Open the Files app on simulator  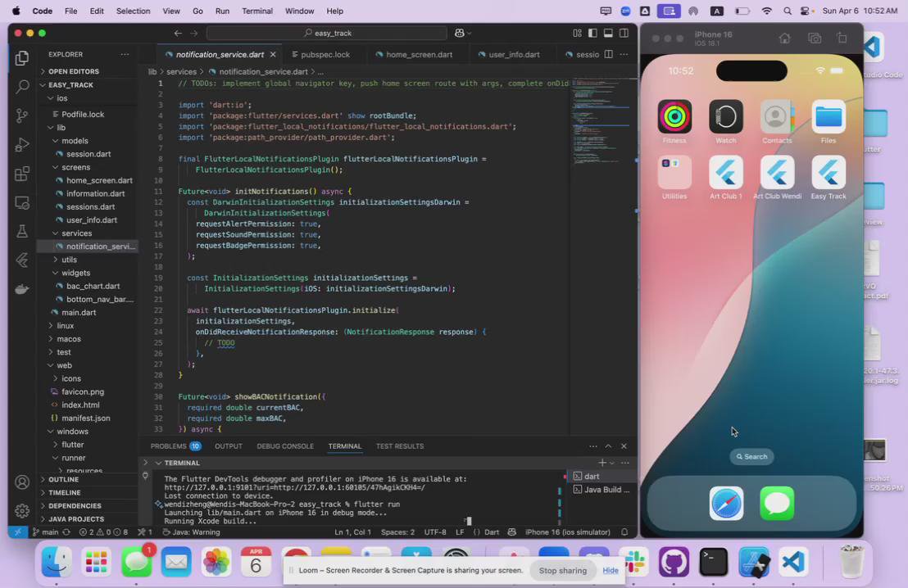[x=828, y=117]
